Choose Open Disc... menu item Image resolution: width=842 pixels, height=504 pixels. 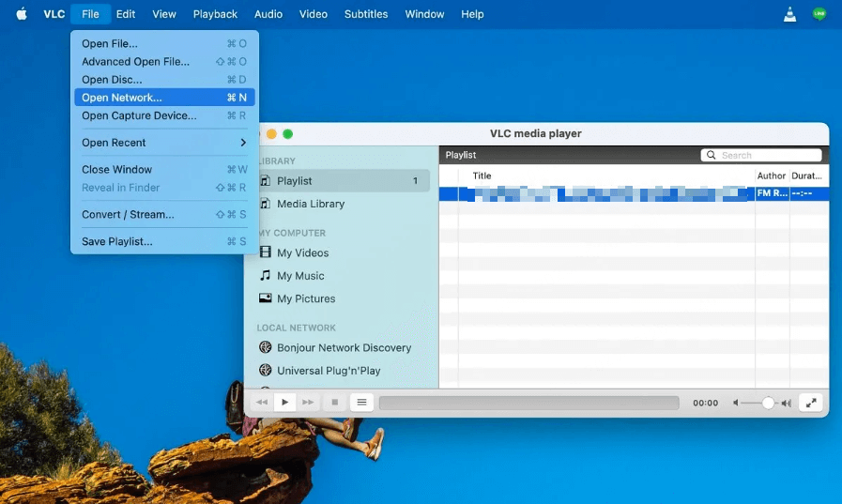164,80
